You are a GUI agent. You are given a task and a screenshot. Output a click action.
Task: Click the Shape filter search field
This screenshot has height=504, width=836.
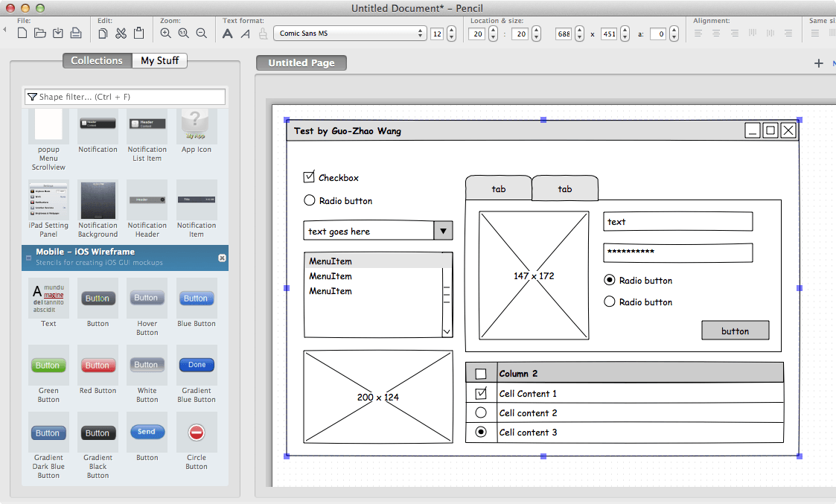coord(123,97)
